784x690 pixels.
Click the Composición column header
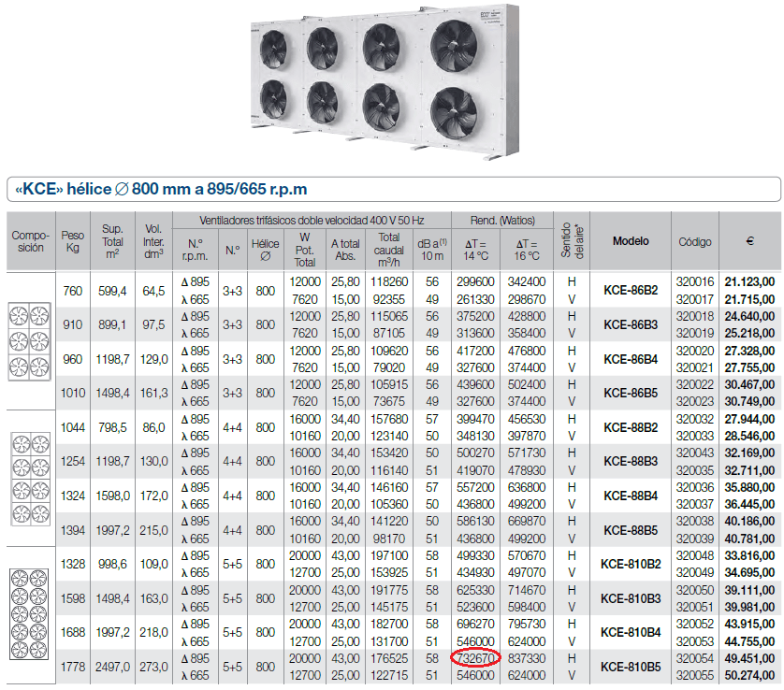[27, 242]
